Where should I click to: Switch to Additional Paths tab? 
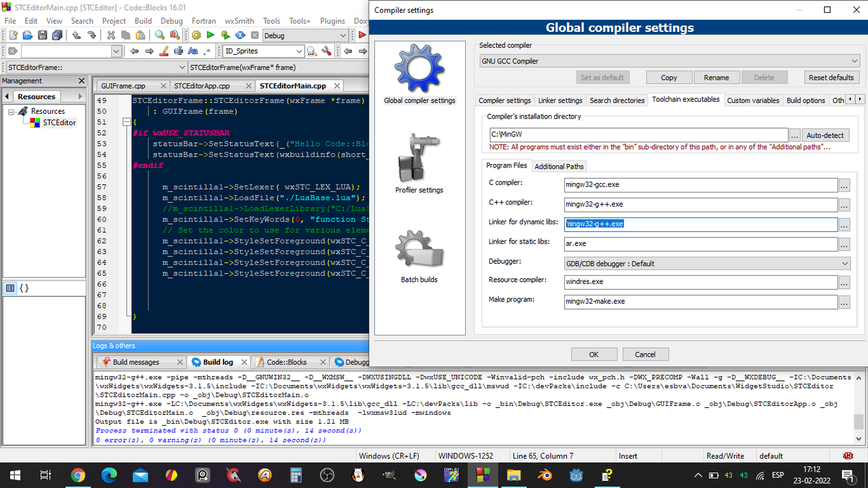tap(559, 166)
